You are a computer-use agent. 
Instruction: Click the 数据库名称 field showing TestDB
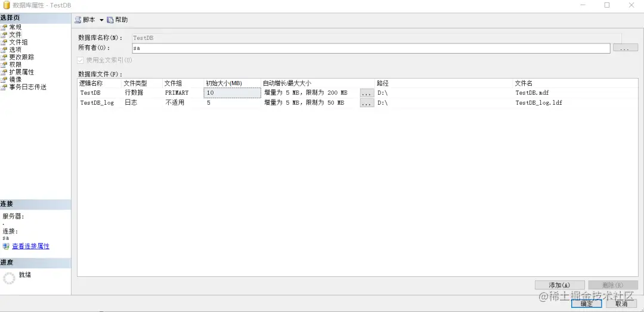pyautogui.click(x=377, y=38)
